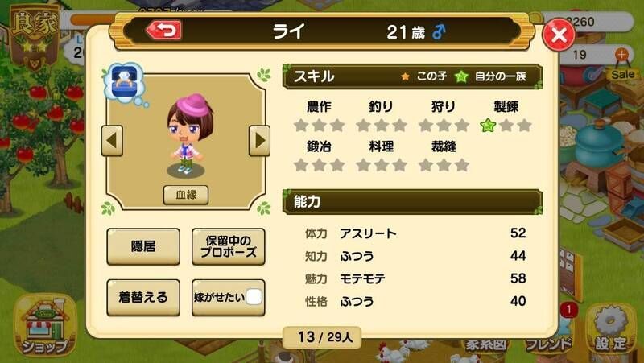Tap the ring thought bubble icon
Image resolution: width=644 pixels, height=363 pixels.
(x=123, y=83)
